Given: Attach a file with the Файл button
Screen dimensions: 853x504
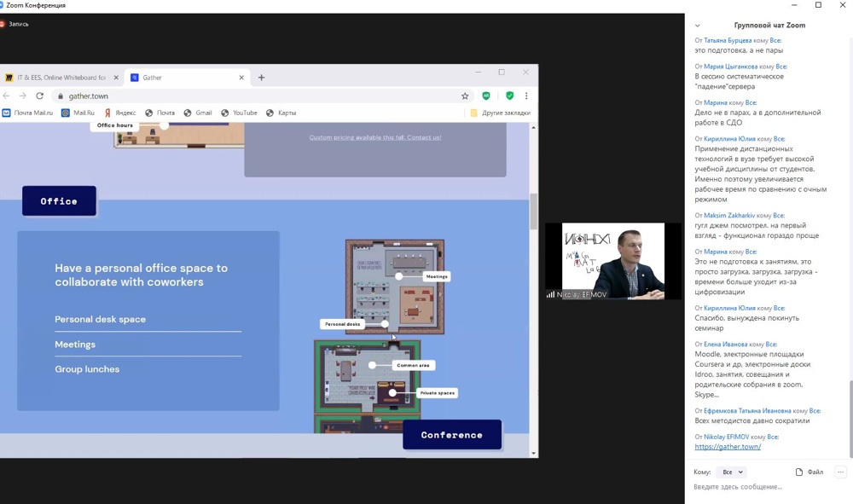Looking at the screenshot, I should 809,472.
